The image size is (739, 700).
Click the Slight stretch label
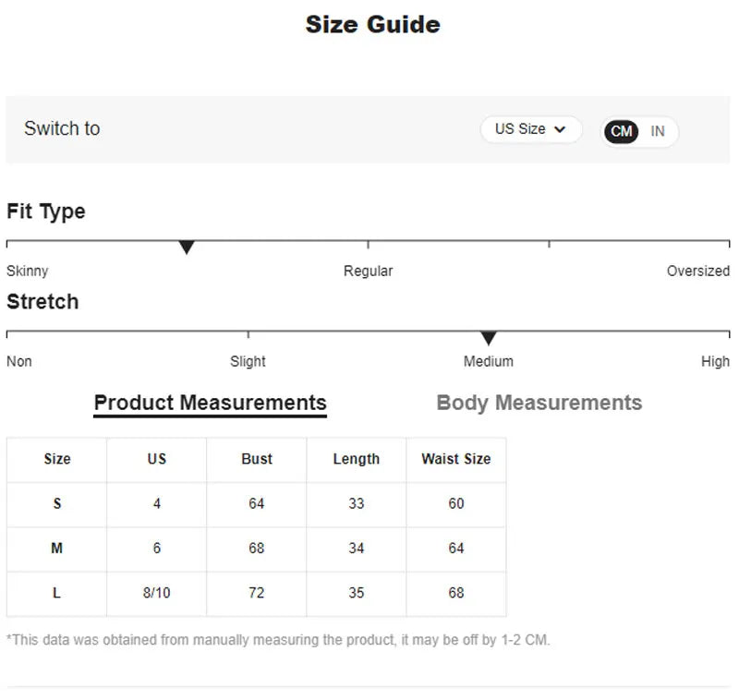coord(248,361)
